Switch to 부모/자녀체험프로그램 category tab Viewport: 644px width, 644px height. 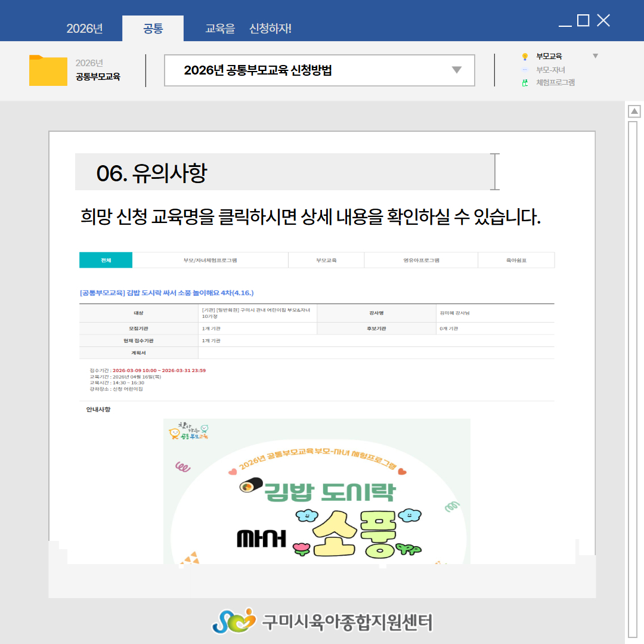click(210, 261)
